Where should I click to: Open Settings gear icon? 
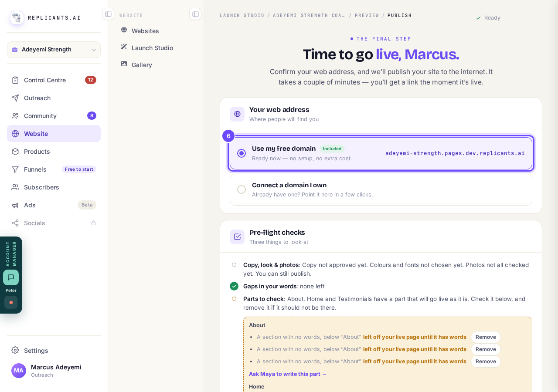pos(15,350)
